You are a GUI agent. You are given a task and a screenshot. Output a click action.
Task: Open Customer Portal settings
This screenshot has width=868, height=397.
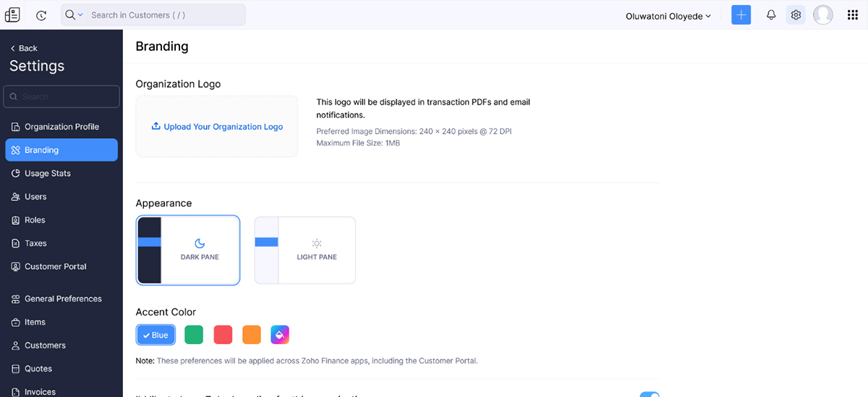tap(61, 266)
